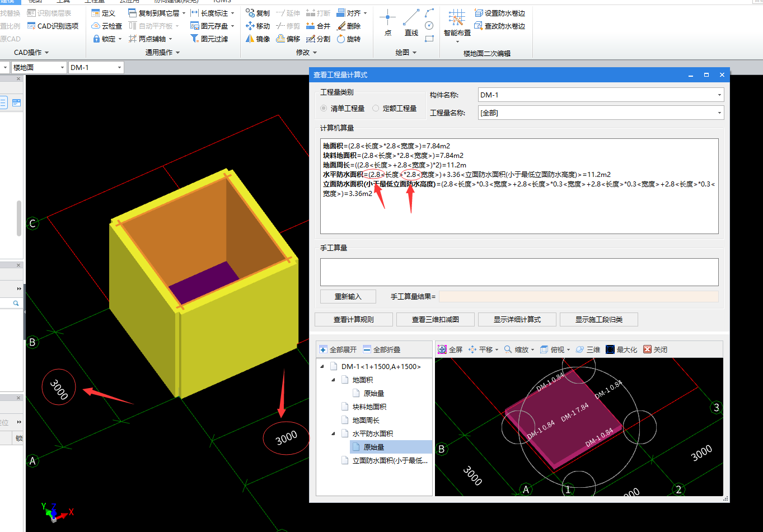Open the 定义 (Define) tool
The image size is (763, 532).
(x=104, y=13)
